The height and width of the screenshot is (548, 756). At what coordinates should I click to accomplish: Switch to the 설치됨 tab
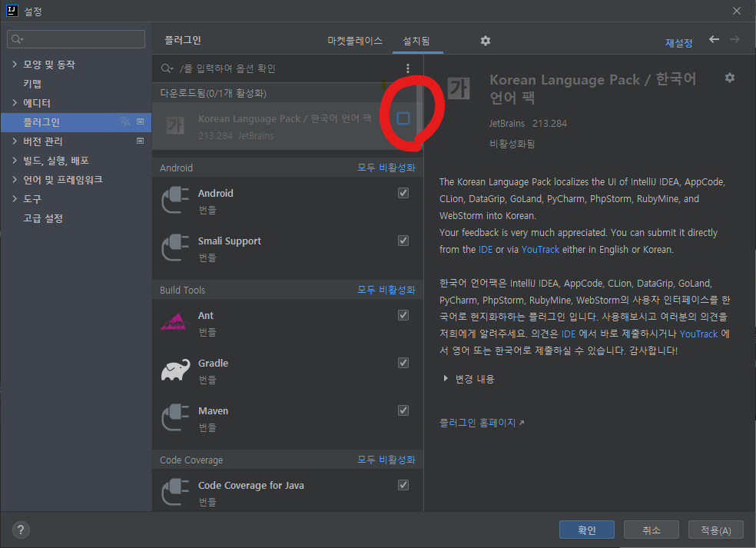416,41
